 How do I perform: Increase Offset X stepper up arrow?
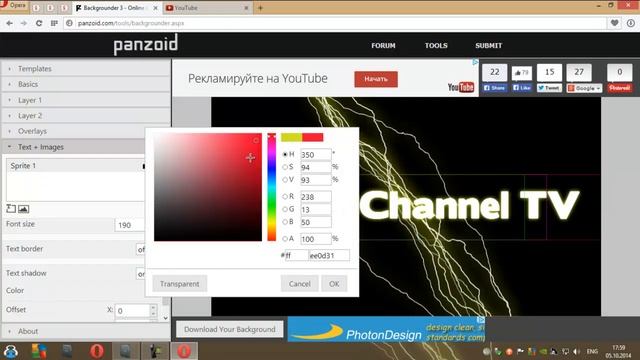[x=153, y=307]
